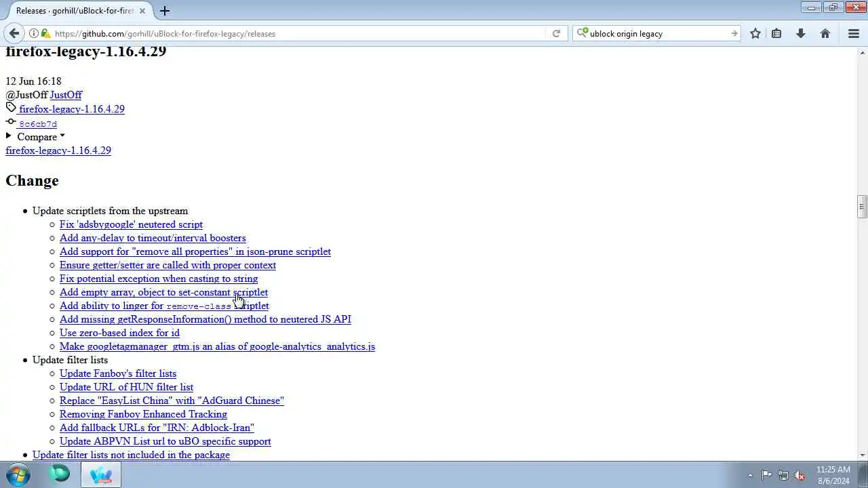The image size is (868, 488).
Task: Open the downloads arrow icon
Action: click(801, 33)
